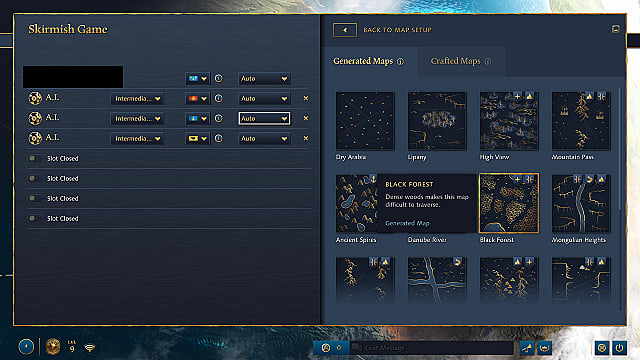The image size is (640, 360).
Task: Show civilization info for the third A.I.
Action: [x=219, y=138]
